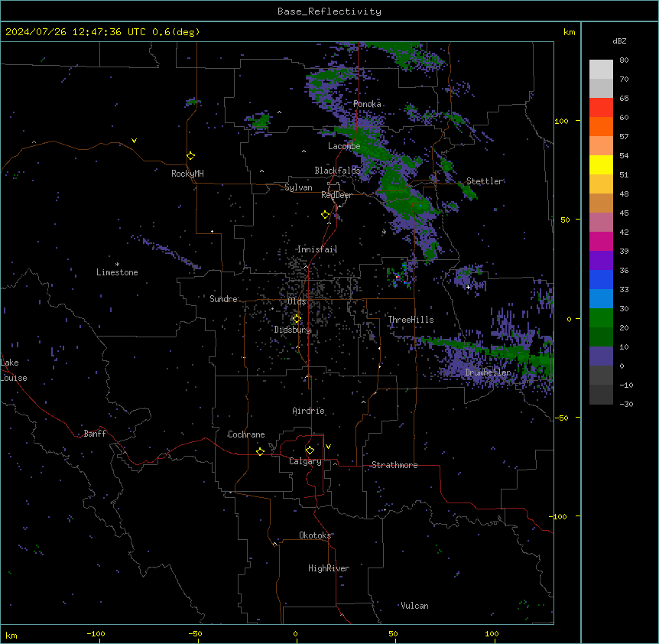Click the ThreeHills town label
This screenshot has height=644, width=659.
coord(411,320)
